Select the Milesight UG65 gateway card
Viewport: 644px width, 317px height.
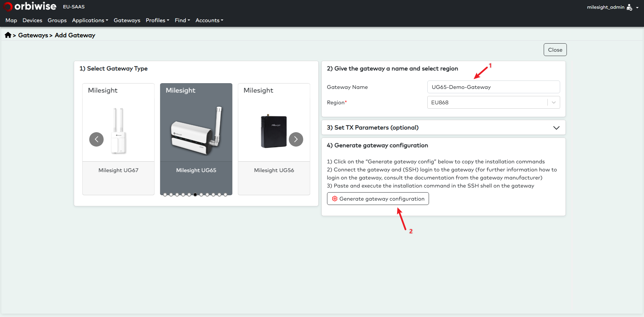pos(196,139)
